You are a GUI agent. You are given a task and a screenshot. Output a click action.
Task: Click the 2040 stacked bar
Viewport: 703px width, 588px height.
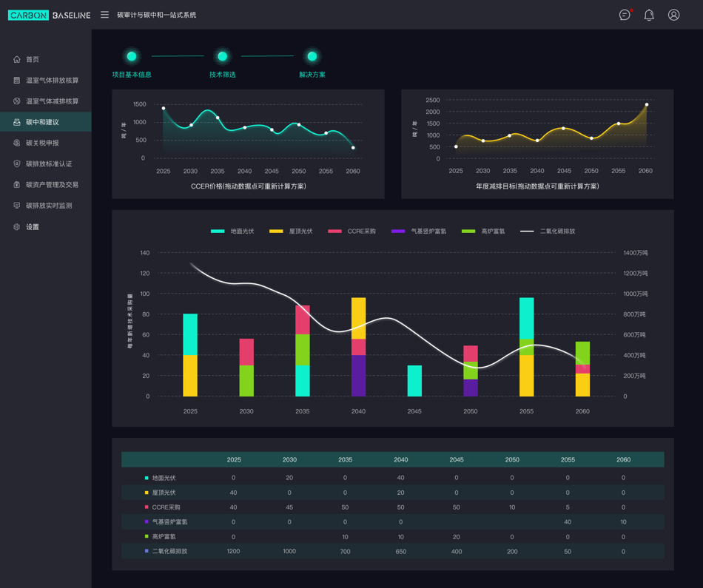tap(358, 347)
